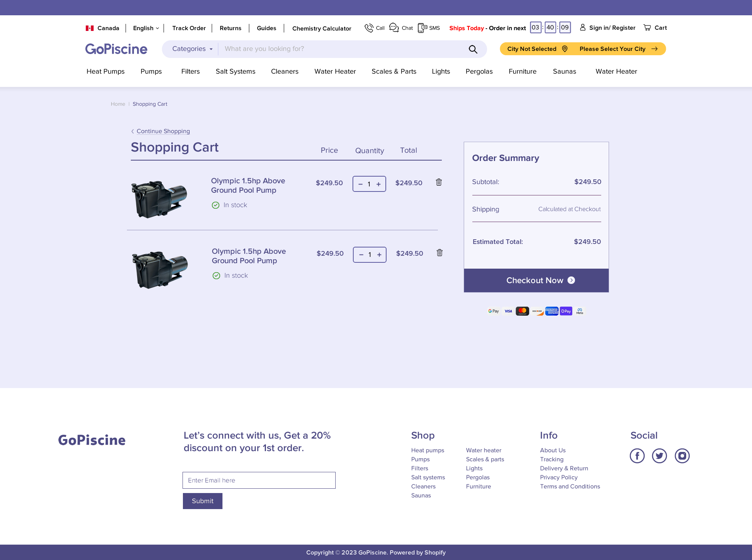Decrease quantity of second cart item
Screen dimensions: 752x560
pyautogui.click(x=362, y=255)
